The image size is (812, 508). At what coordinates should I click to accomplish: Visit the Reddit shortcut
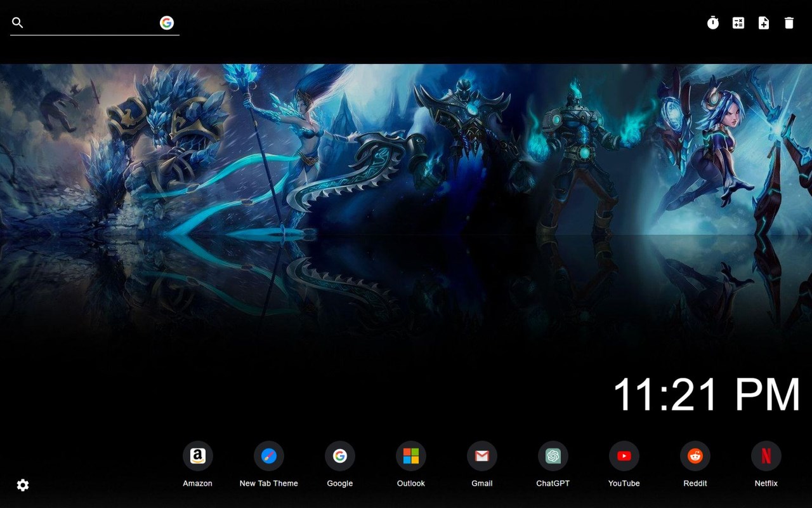(x=695, y=456)
